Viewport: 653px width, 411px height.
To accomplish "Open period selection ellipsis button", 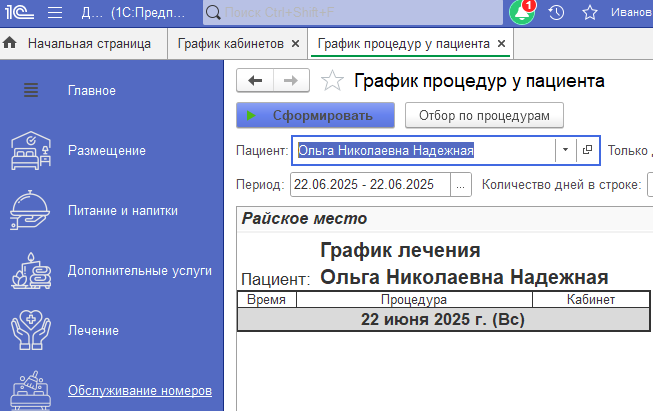I will (461, 185).
